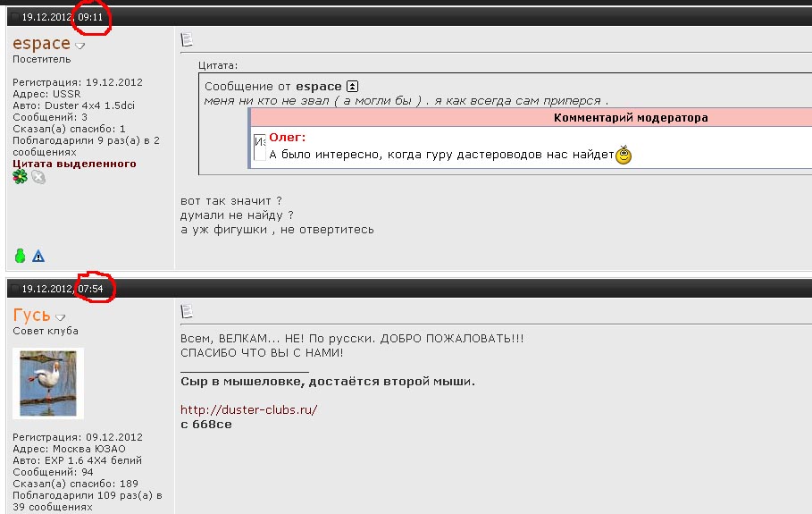Click the gray icon beside the ICQ flower

(x=38, y=177)
